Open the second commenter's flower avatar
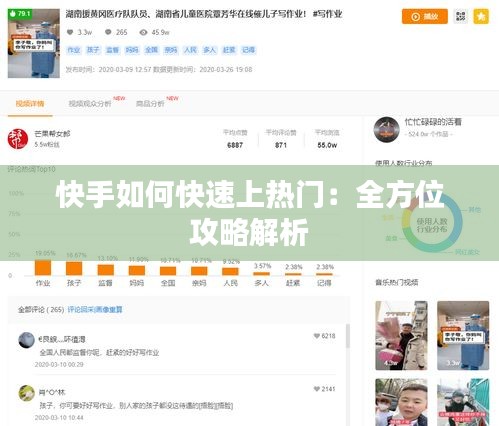This screenshot has height=426, width=499. [x=26, y=393]
